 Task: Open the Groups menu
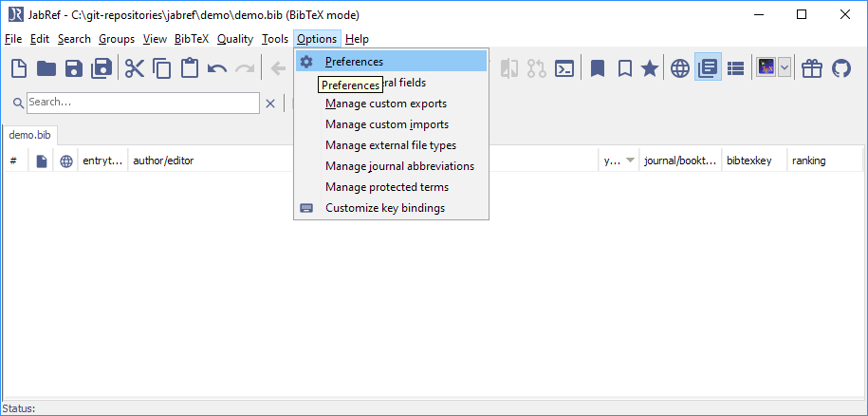117,39
